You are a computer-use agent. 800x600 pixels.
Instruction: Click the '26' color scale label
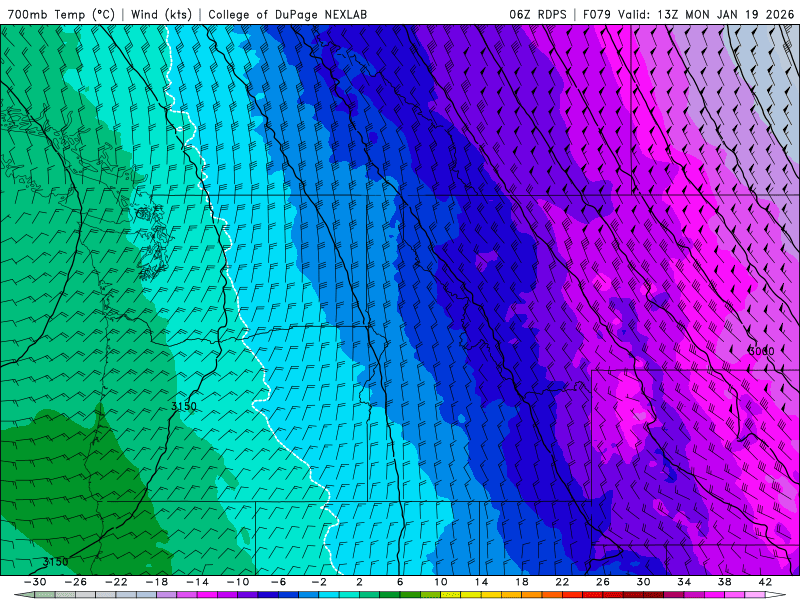[x=603, y=582]
